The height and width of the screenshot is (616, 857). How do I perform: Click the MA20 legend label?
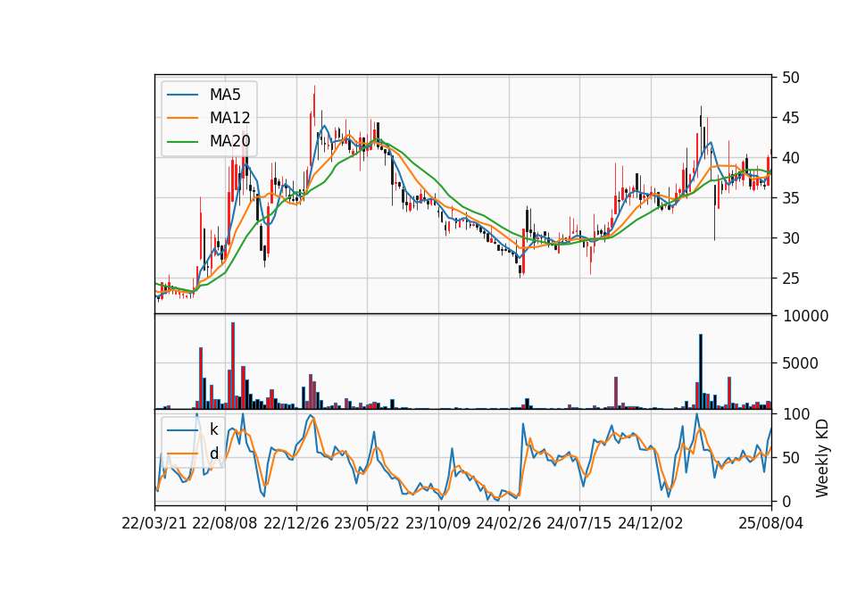tap(229, 141)
